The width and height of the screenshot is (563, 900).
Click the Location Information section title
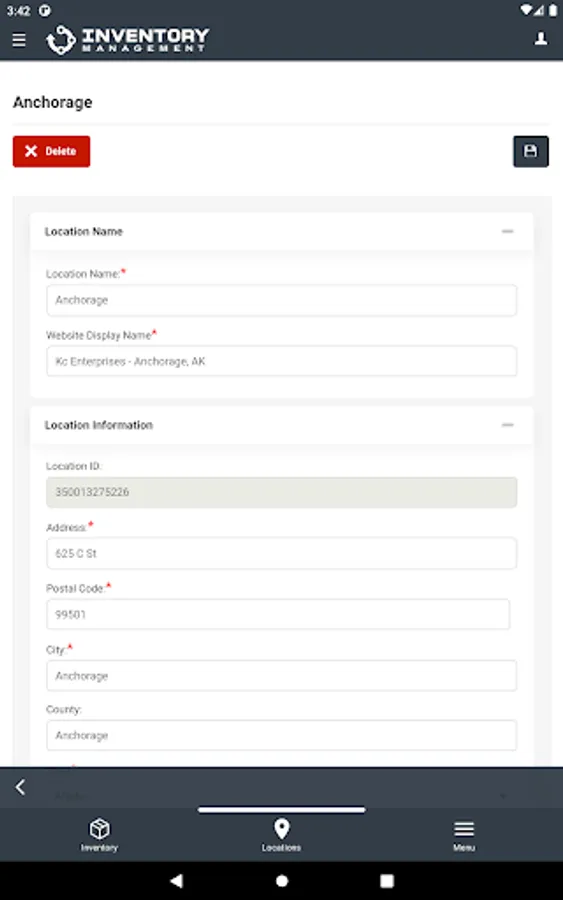point(99,425)
